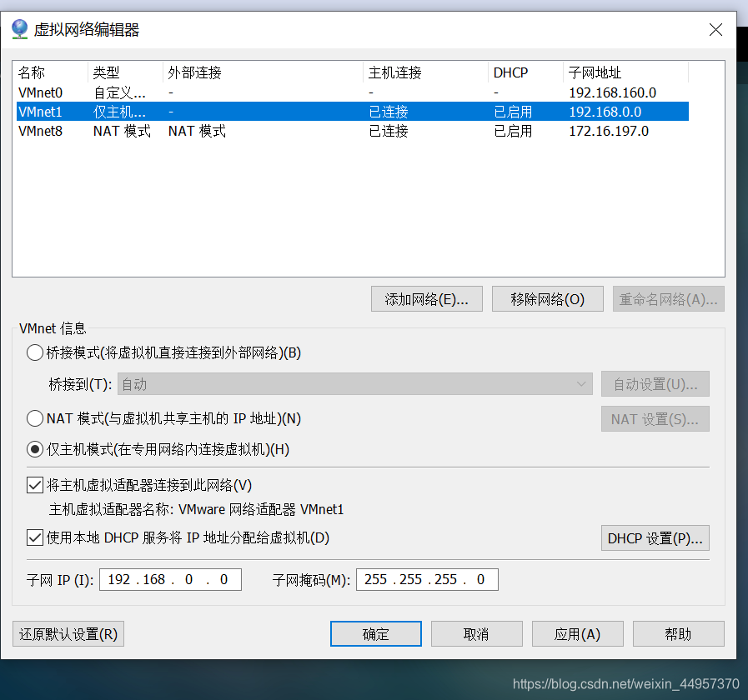
Task: Click the Virtual Network Editor globe icon
Action: tap(19, 29)
